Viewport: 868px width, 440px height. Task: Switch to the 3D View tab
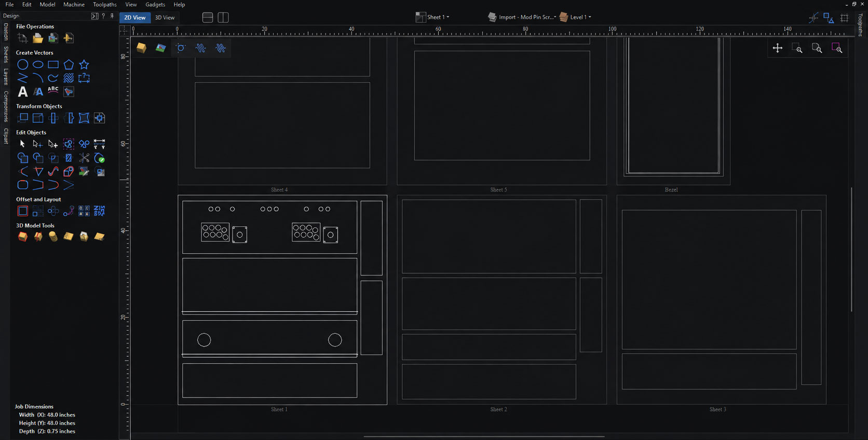[x=165, y=18]
